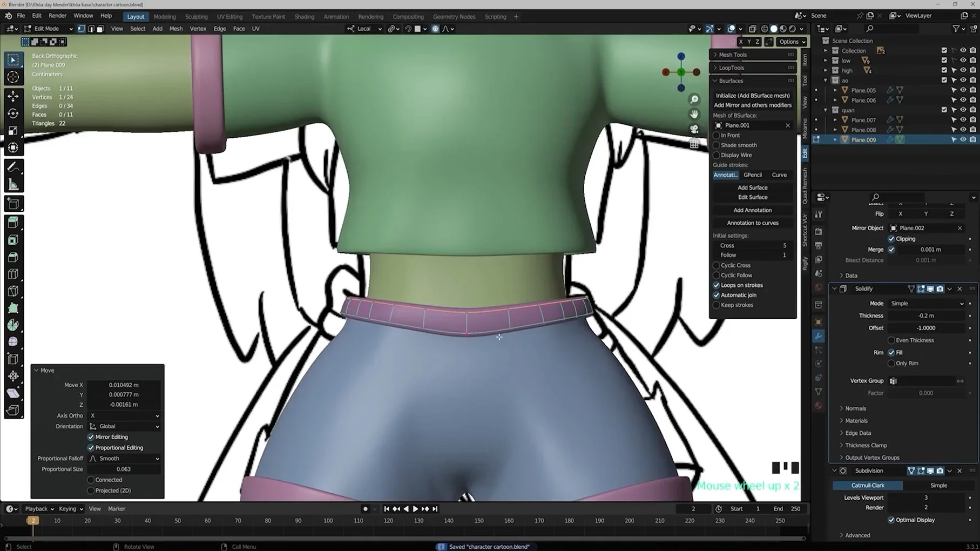Enable the Display Wire option

717,155
